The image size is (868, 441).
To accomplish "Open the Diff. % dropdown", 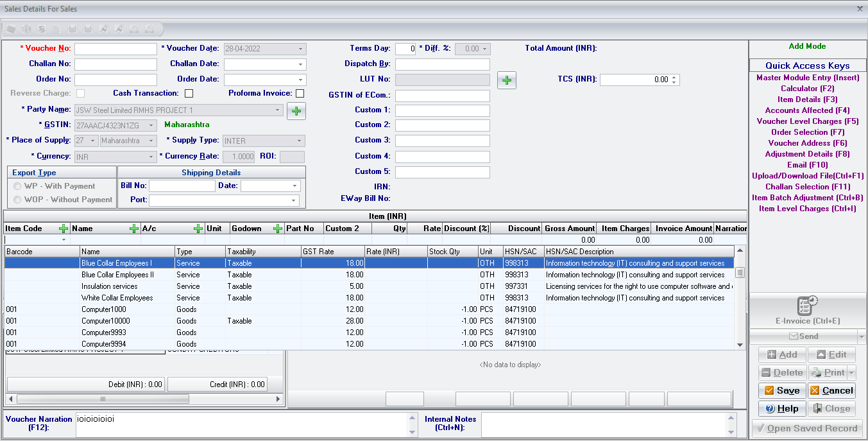I will [x=485, y=49].
